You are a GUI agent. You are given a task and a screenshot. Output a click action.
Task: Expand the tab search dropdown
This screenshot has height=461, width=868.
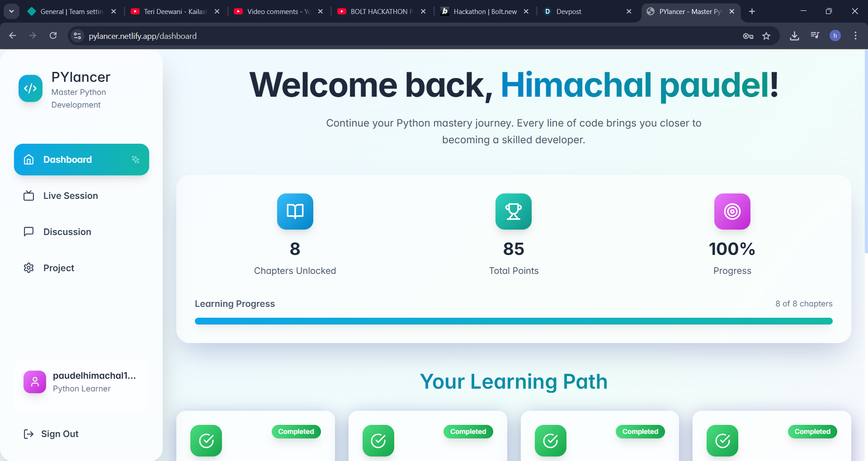11,11
